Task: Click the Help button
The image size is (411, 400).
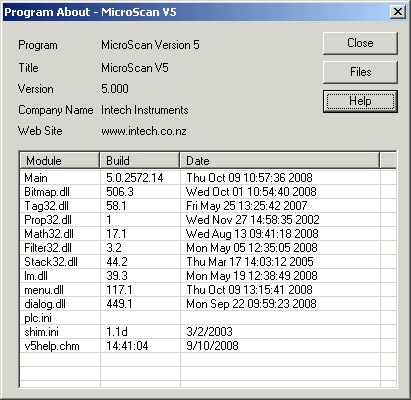Action: click(360, 101)
